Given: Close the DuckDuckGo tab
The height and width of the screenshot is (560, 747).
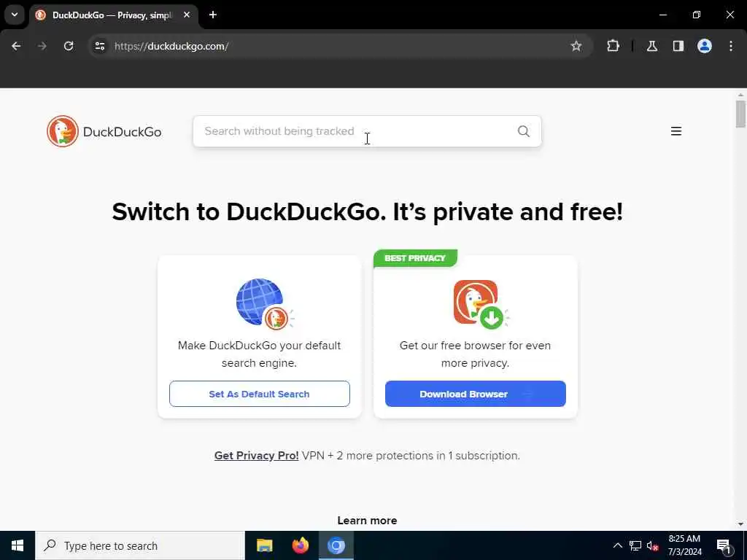Looking at the screenshot, I should [x=187, y=15].
